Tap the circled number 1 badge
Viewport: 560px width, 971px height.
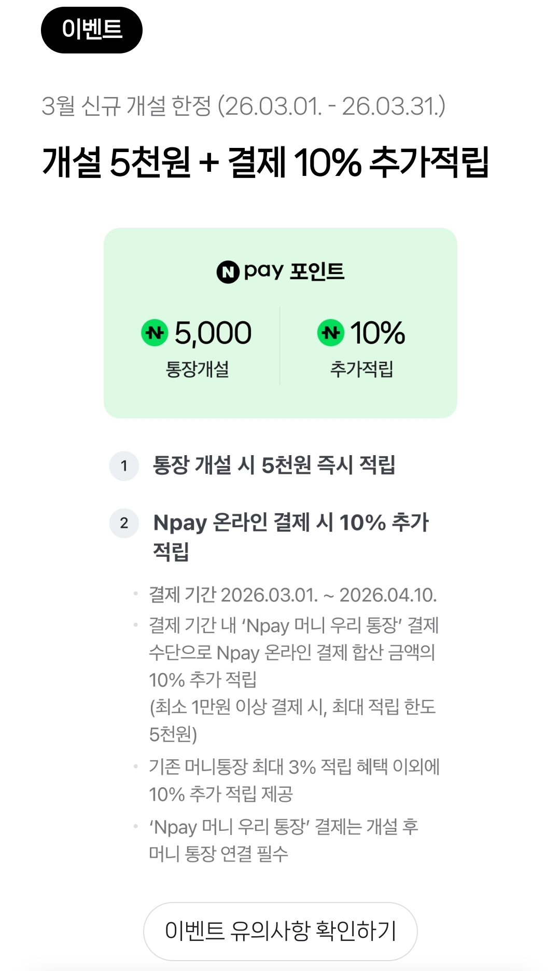[x=124, y=466]
